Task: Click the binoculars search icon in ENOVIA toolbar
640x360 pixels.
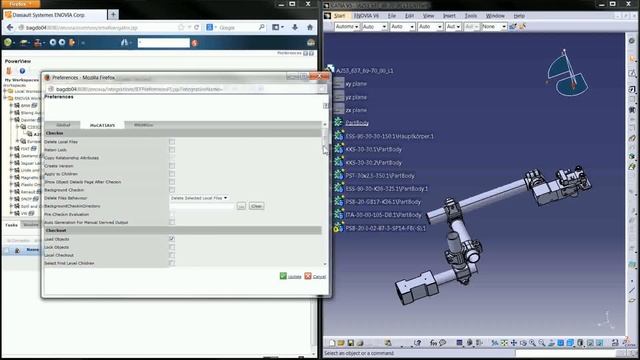Action: coord(124,42)
